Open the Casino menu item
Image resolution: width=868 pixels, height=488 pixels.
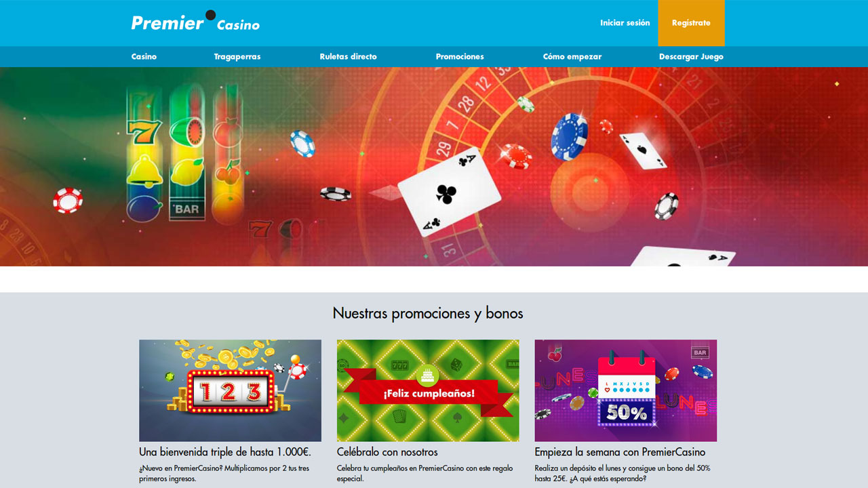144,57
